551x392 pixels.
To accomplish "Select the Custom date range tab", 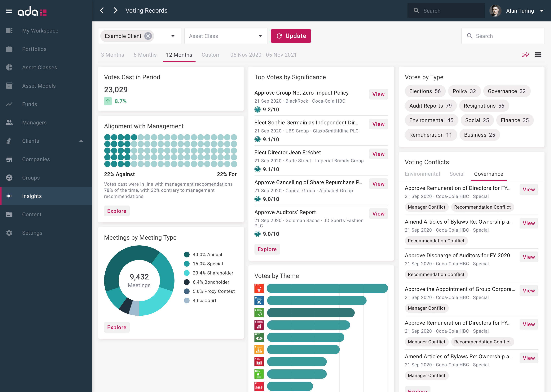I will point(211,55).
